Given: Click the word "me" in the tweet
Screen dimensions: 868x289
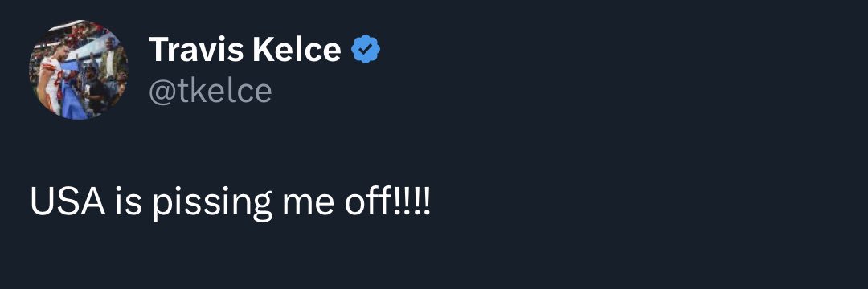Looking at the screenshot, I should [309, 204].
